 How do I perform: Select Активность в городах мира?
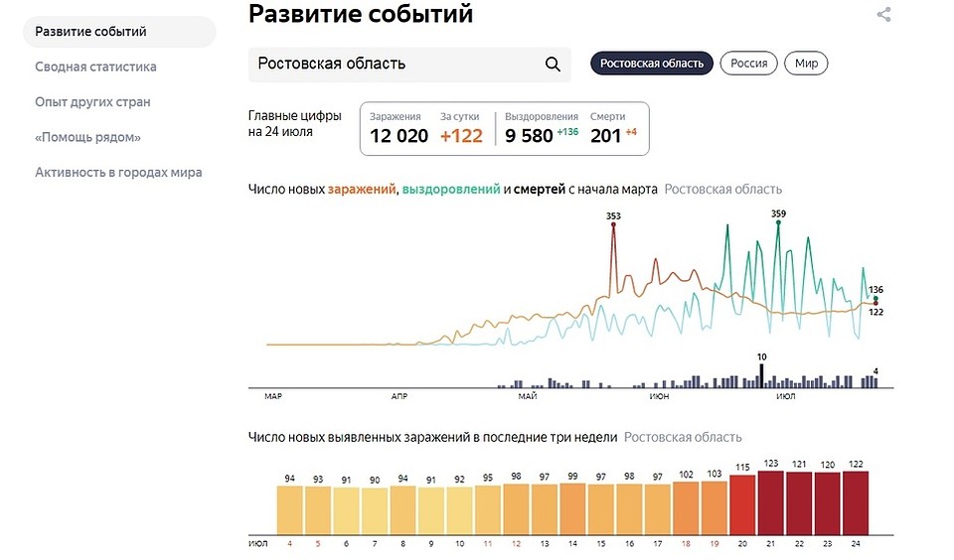tap(118, 173)
